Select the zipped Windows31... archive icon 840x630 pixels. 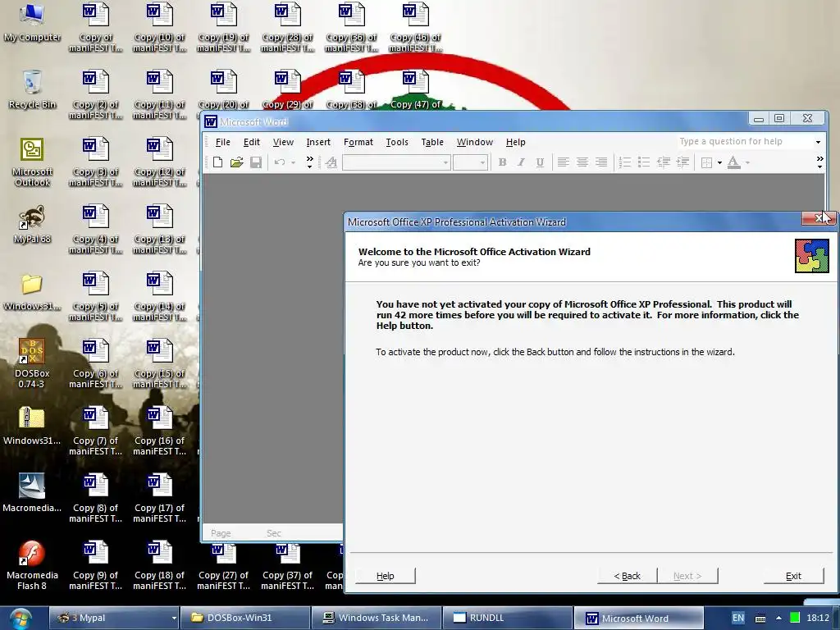tap(32, 426)
